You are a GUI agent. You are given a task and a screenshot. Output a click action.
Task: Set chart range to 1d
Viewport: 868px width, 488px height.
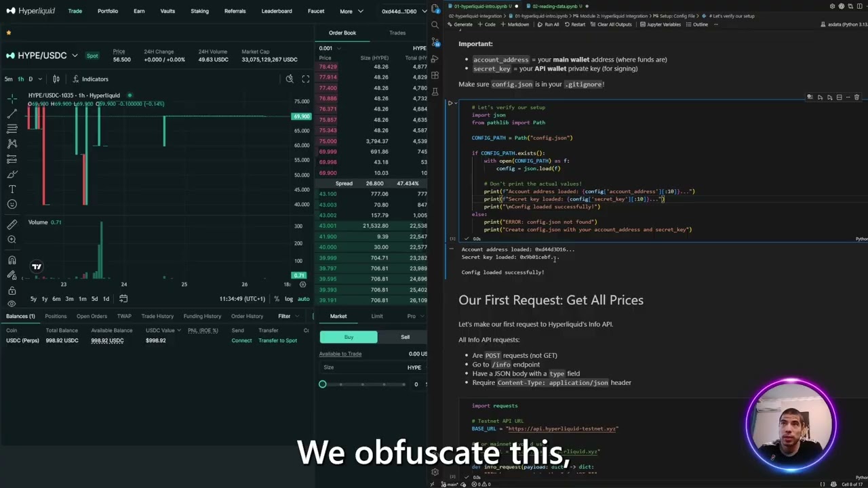point(106,299)
